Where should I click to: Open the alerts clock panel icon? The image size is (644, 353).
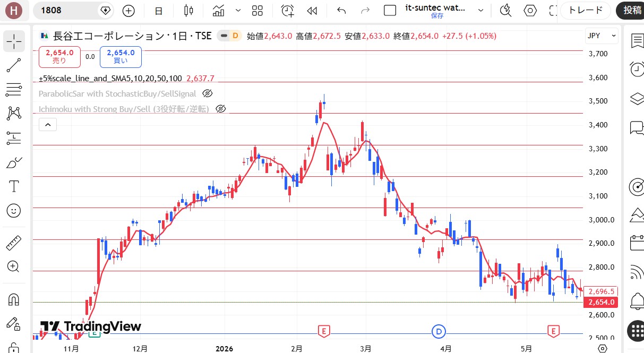pos(636,69)
